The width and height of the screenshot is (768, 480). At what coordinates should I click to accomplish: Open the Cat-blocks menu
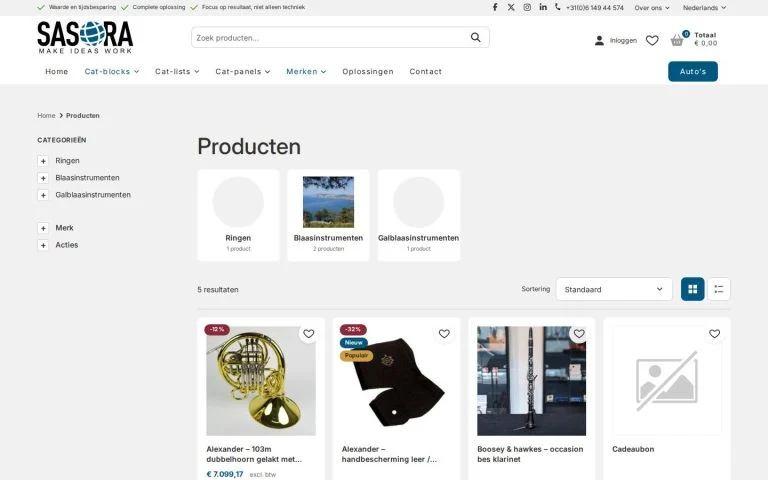[112, 72]
